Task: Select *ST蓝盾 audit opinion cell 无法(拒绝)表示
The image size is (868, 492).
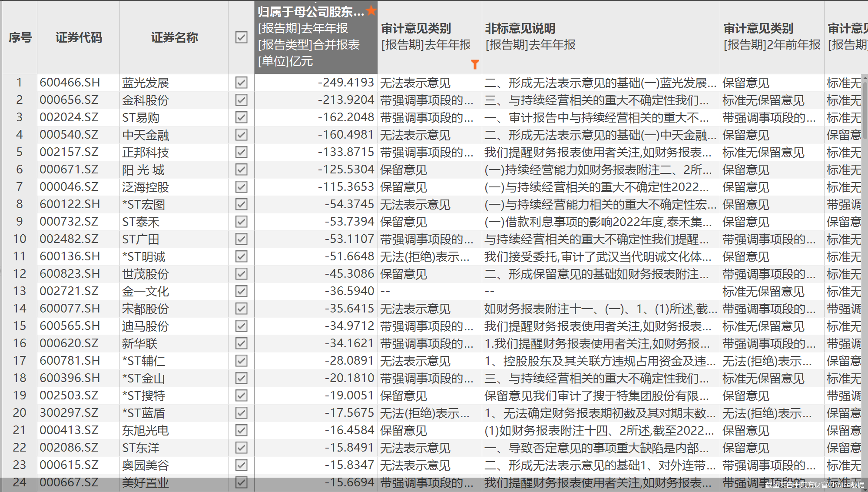Action: click(424, 413)
